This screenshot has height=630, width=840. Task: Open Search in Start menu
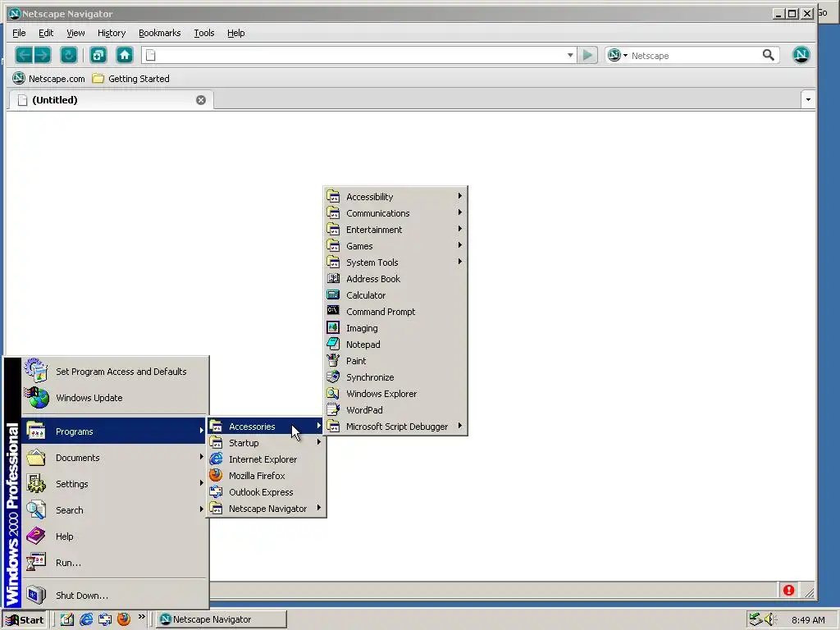(115, 510)
